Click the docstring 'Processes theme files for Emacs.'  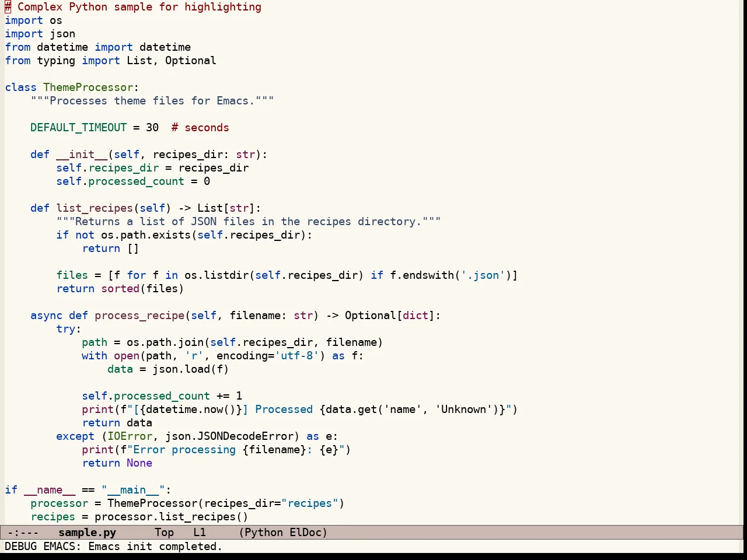click(x=152, y=101)
